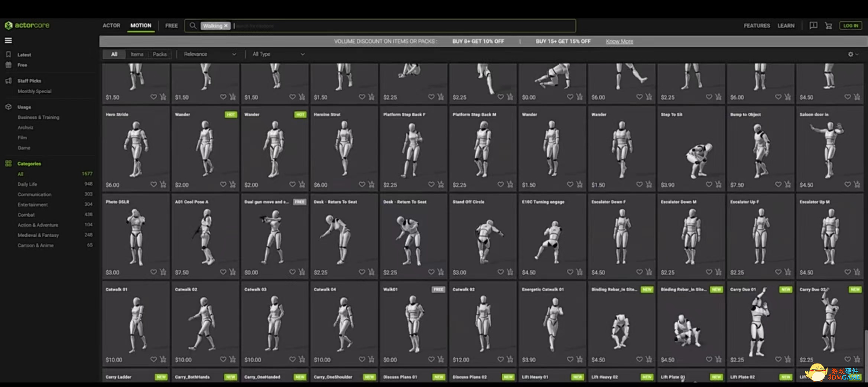Add Escalator Up M to cart
This screenshot has width=868, height=387.
tap(857, 272)
